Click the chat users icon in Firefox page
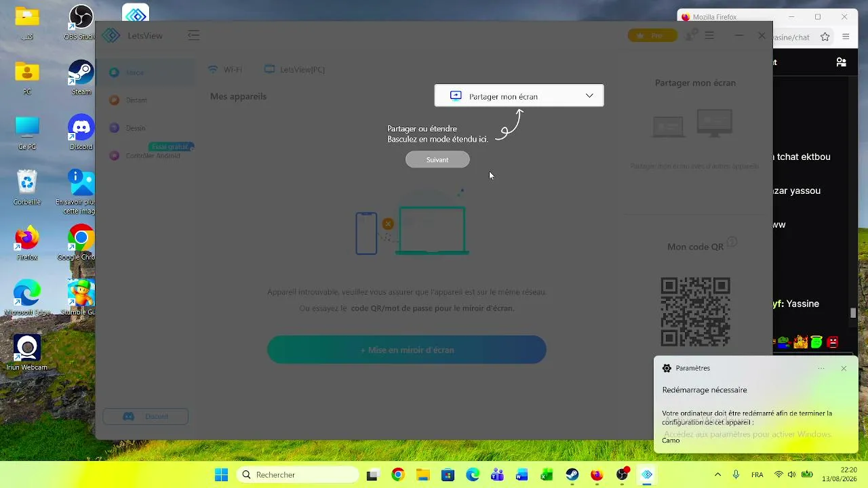 point(842,62)
